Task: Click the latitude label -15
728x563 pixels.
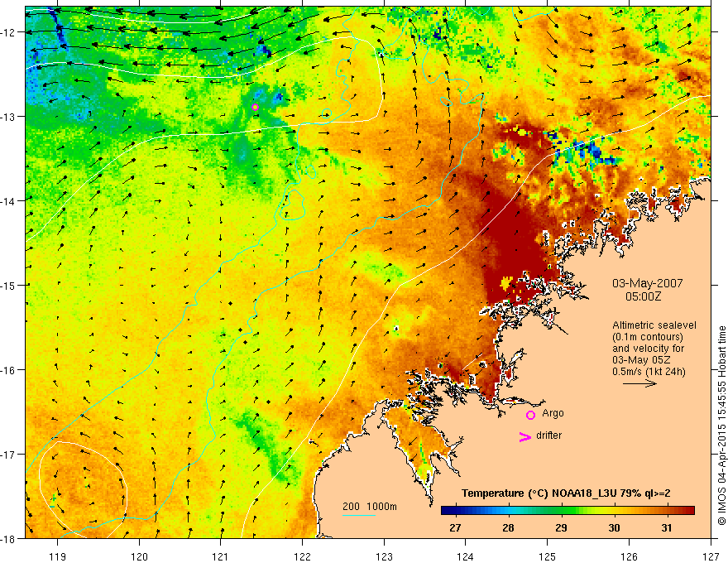Action: [8, 285]
